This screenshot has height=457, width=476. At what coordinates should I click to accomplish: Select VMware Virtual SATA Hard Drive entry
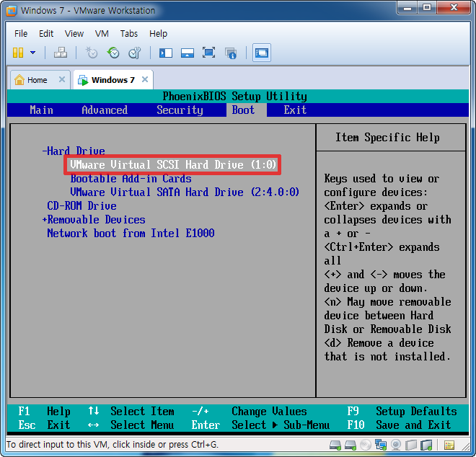[x=185, y=192]
